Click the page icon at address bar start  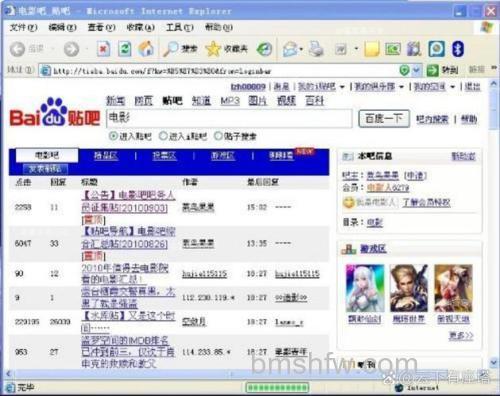[x=46, y=71]
